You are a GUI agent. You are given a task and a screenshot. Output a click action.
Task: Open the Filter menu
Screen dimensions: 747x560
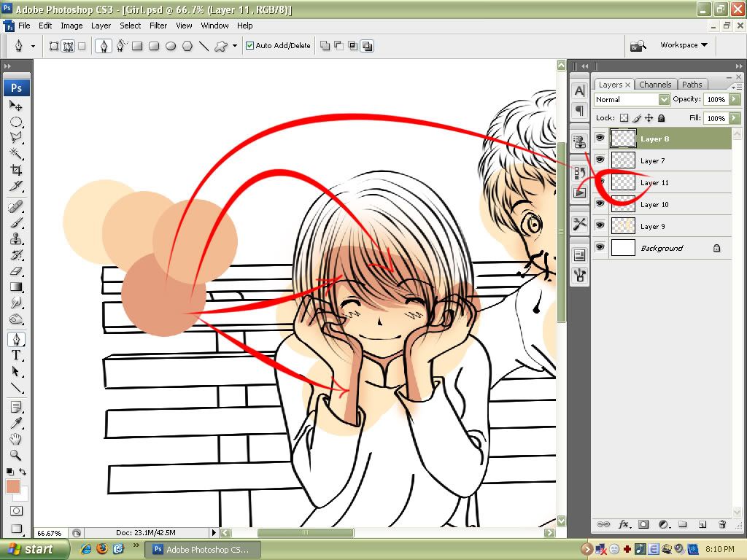point(158,26)
